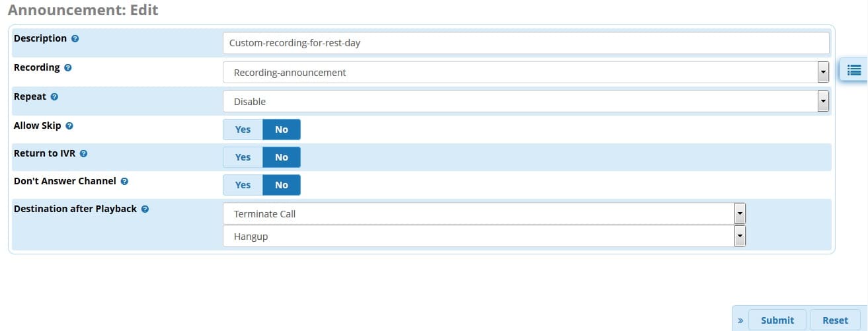The height and width of the screenshot is (331, 868).
Task: Open the Terminate Call destination dropdown
Action: 485,213
